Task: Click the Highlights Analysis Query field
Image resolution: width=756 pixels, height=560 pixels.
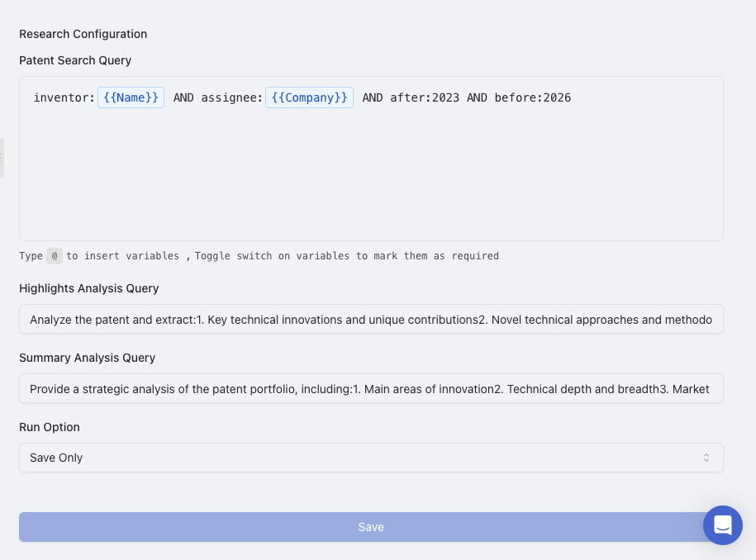Action: point(370,319)
